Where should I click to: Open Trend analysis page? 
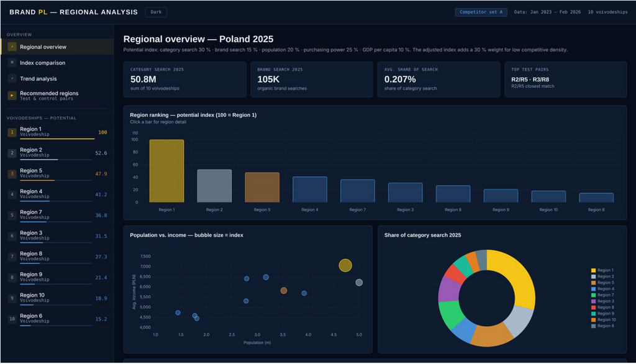tap(57, 78)
